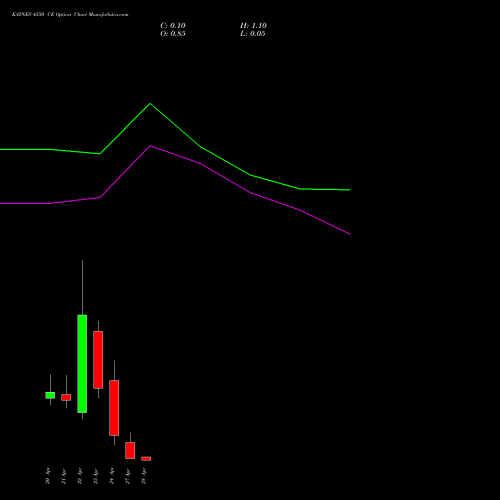Click the '22 Apr' date axis label

pos(80,476)
